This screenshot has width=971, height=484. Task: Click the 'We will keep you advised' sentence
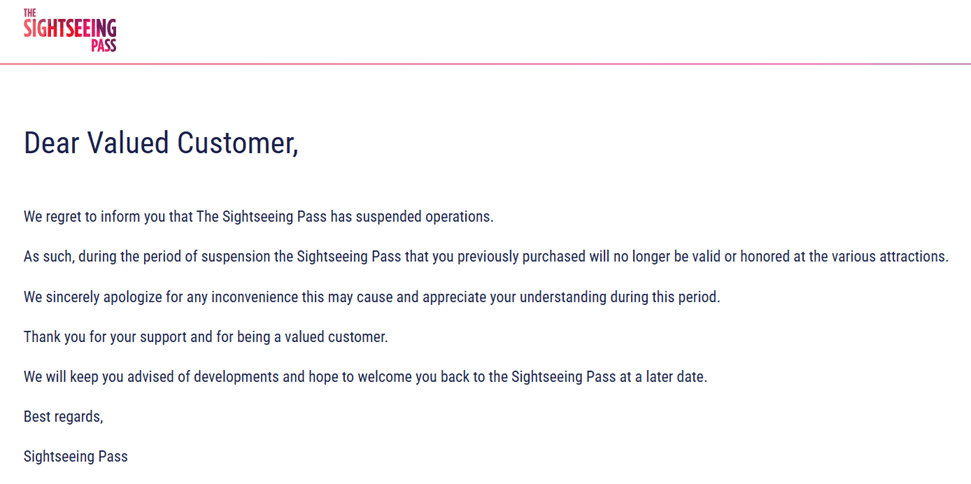coord(365,377)
